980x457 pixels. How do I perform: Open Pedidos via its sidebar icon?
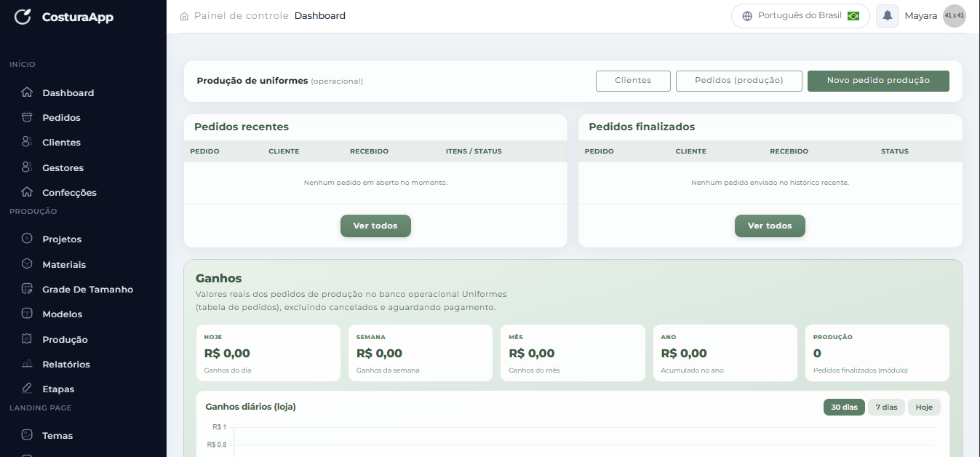coord(27,117)
